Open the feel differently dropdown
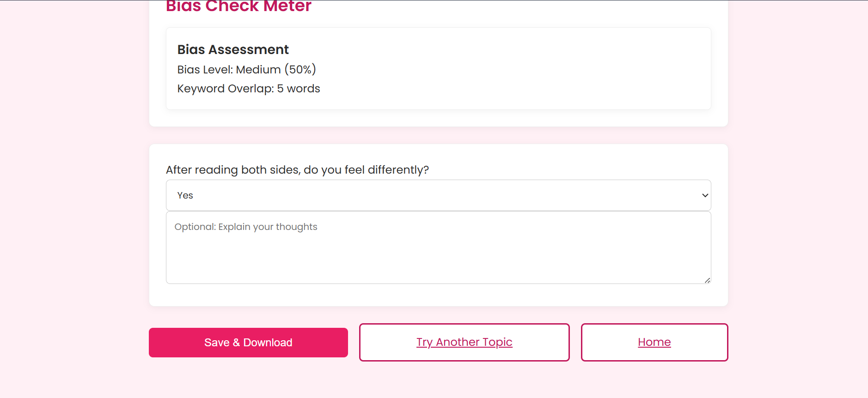This screenshot has height=398, width=868. click(x=438, y=195)
